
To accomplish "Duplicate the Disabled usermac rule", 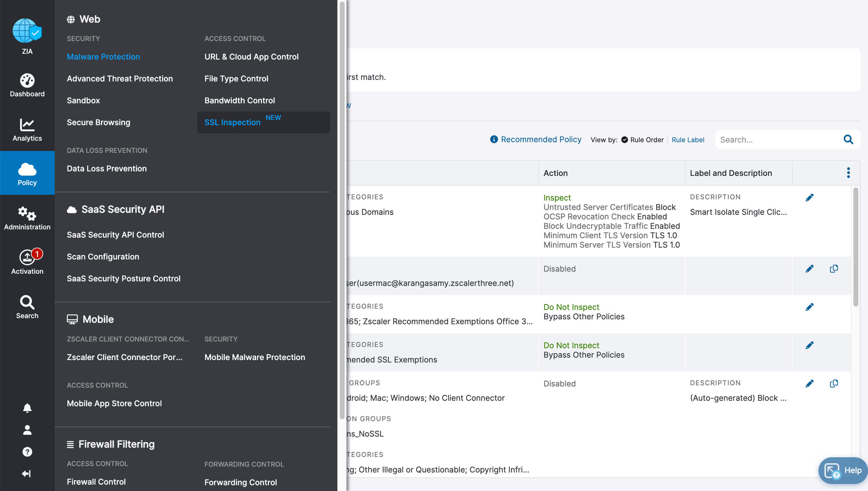I will coord(834,269).
